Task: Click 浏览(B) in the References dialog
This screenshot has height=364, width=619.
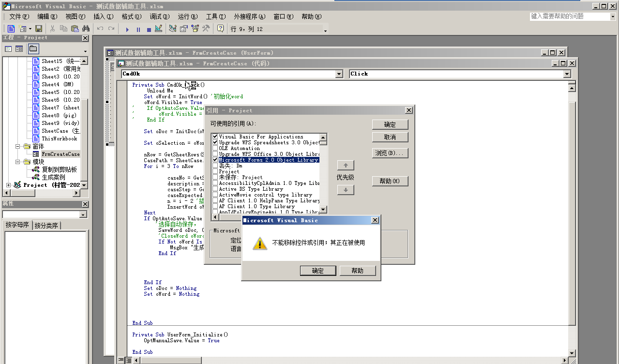Action: click(x=390, y=152)
